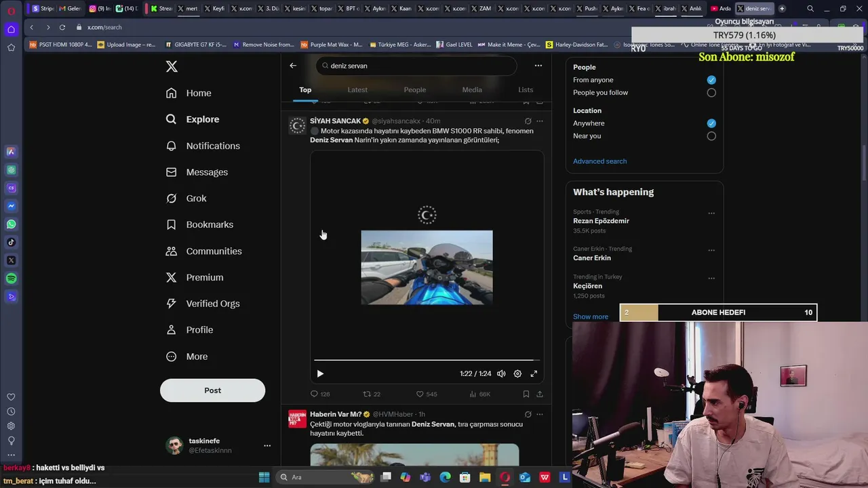Expand the More menu in sidebar

click(186, 357)
